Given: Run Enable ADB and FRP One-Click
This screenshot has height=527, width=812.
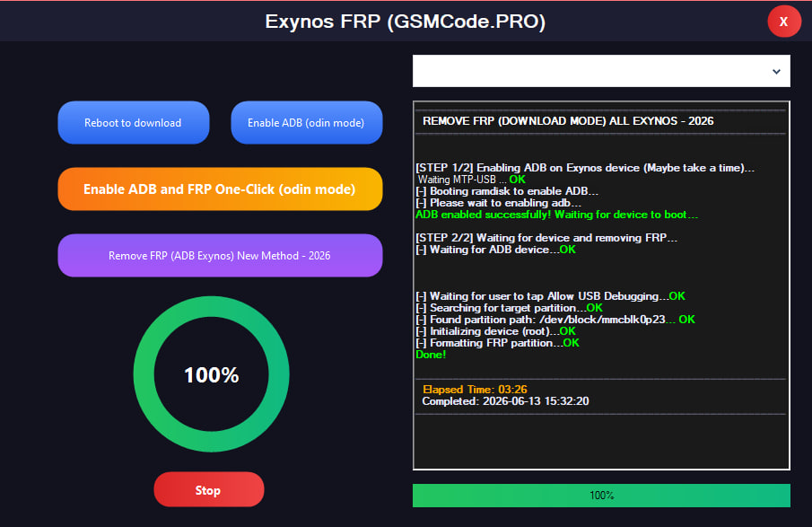Looking at the screenshot, I should pyautogui.click(x=220, y=189).
